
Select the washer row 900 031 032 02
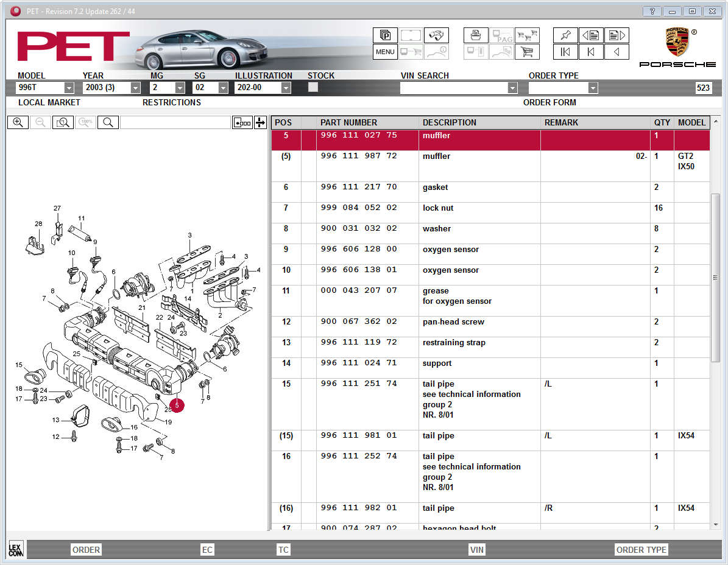coord(491,233)
